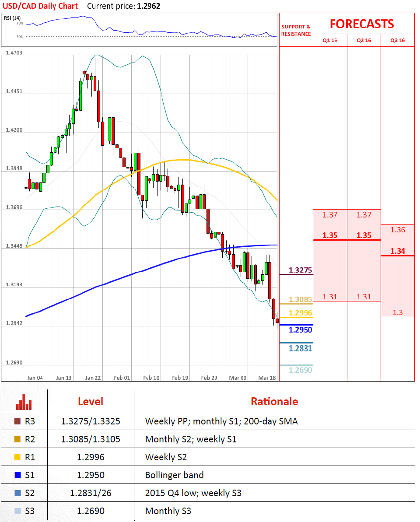The height and width of the screenshot is (522, 420).
Task: Click the USD/CAD Daily Chart title
Action: (x=40, y=6)
